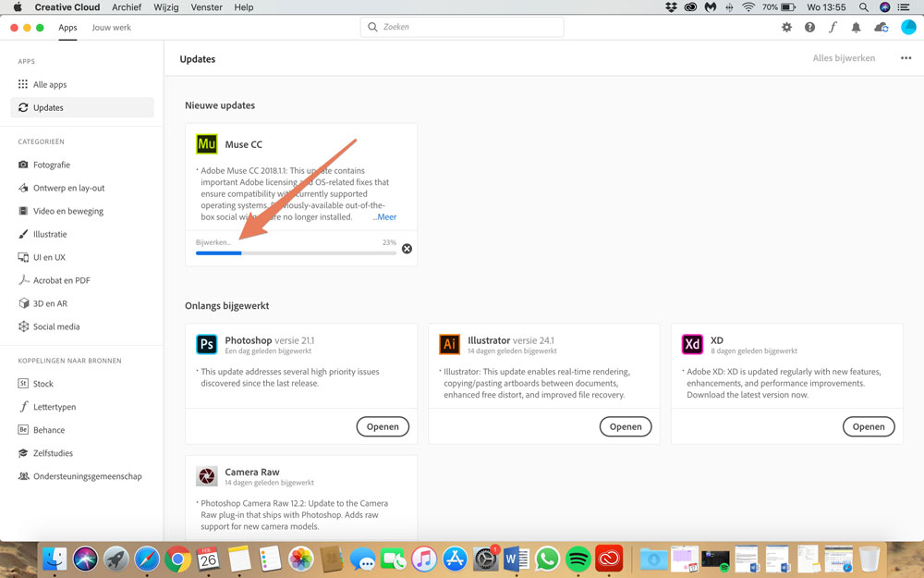The image size is (924, 578).
Task: Open the settings gear icon
Action: point(786,27)
